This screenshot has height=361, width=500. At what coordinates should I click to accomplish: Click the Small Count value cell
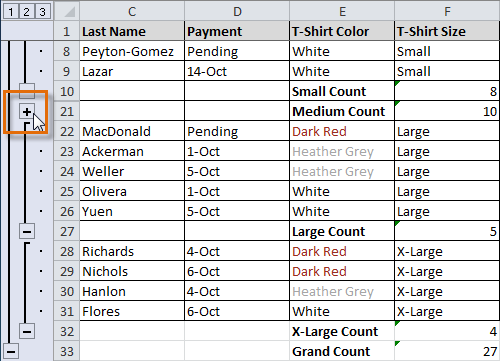click(447, 91)
